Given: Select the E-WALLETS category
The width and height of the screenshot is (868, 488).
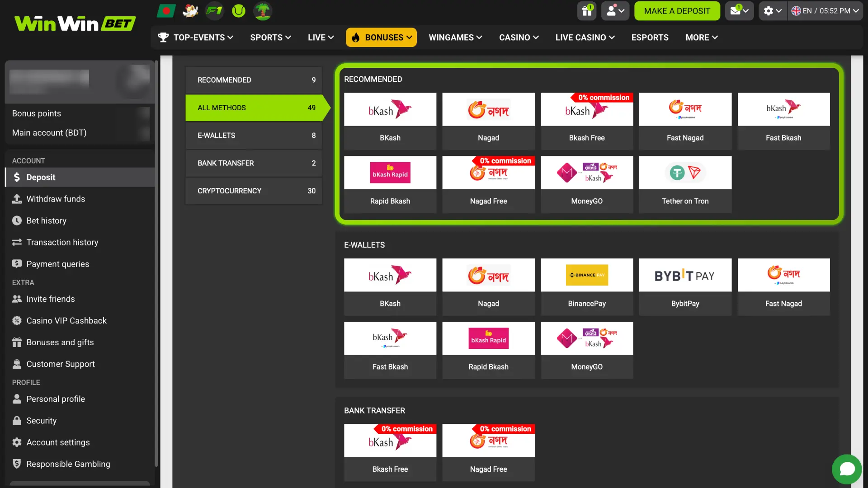Looking at the screenshot, I should coord(254,136).
